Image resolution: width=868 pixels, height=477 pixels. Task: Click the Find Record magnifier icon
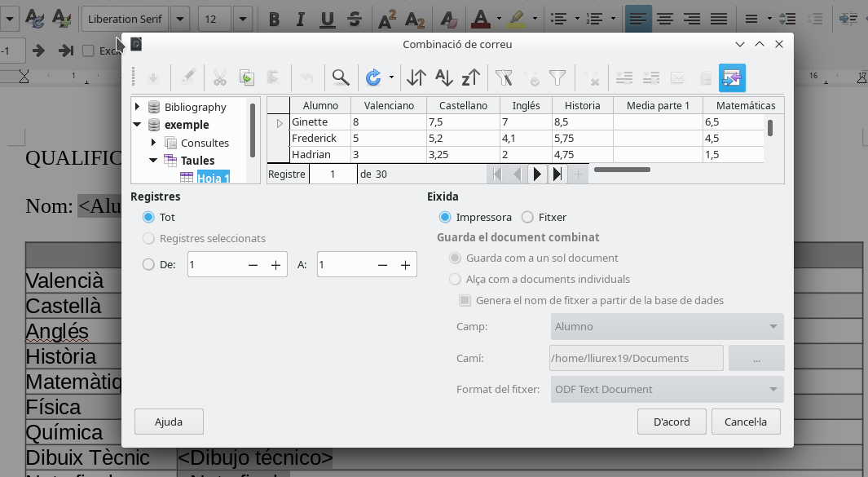[341, 78]
